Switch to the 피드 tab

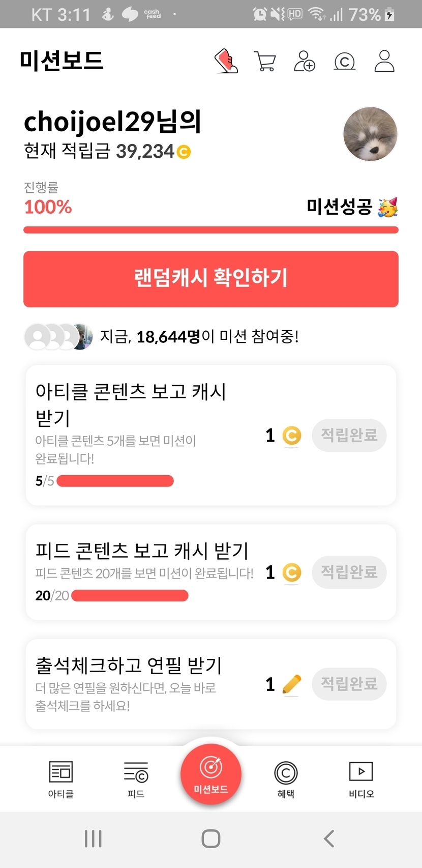coord(136,779)
